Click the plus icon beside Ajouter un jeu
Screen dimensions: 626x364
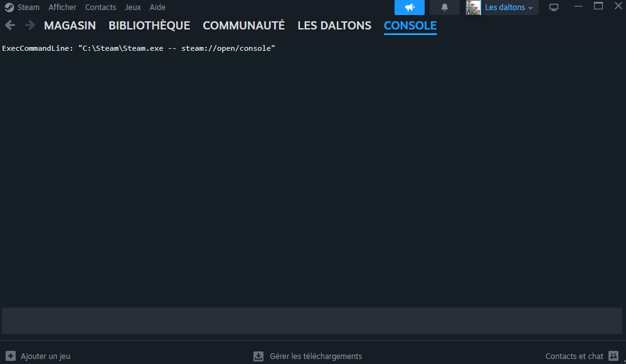coord(11,356)
